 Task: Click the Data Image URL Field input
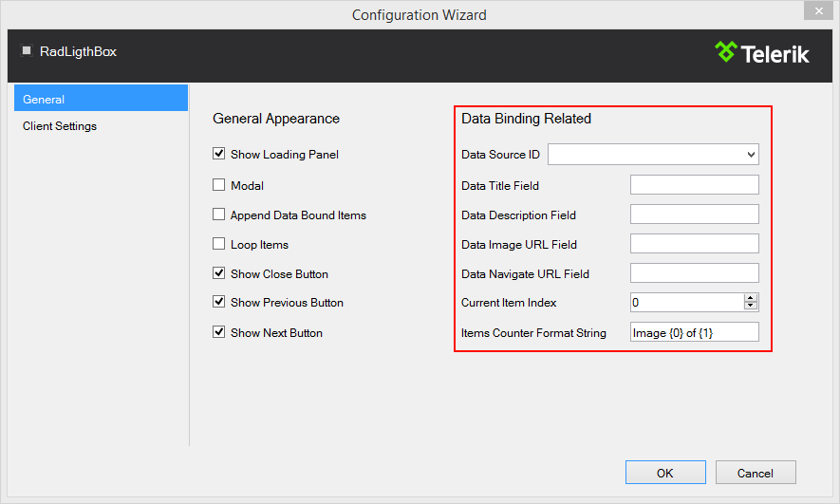(694, 244)
